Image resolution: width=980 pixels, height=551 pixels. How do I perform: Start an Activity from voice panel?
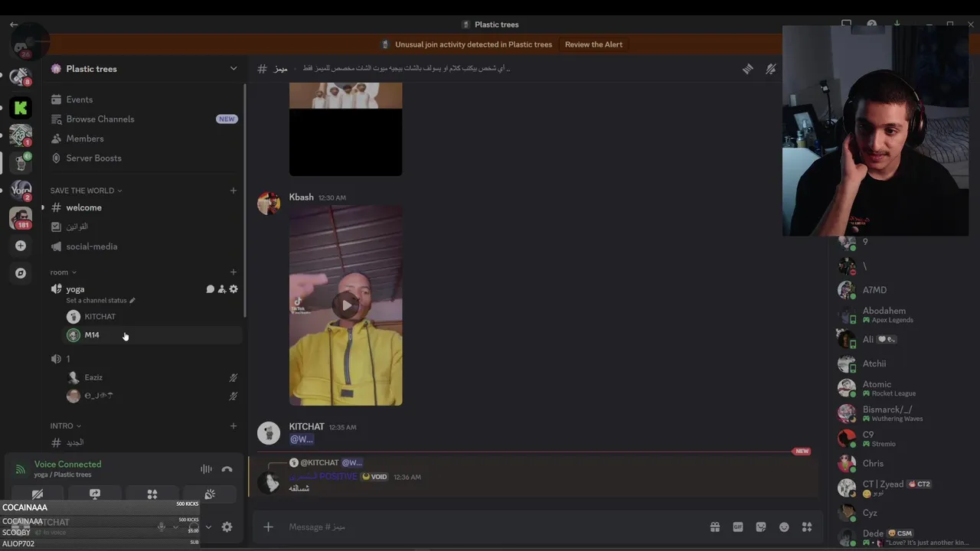152,494
